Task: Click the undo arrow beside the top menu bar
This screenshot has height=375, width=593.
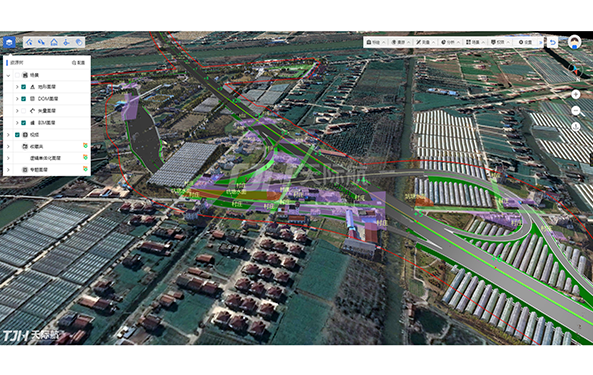Action: 553,42
